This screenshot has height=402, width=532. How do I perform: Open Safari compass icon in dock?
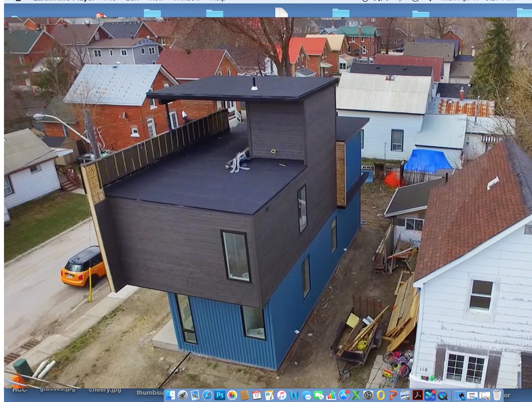pos(207,395)
